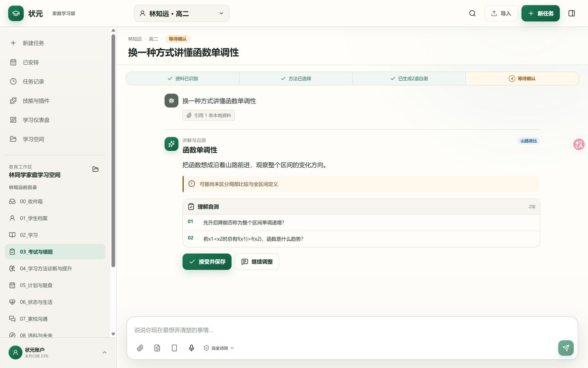Send message with paper plane button
588x368 pixels.
tap(566, 348)
